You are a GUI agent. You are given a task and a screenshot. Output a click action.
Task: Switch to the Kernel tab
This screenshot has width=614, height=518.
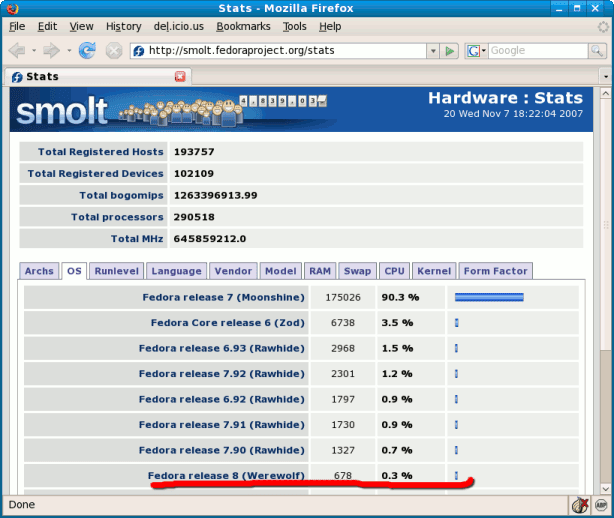pos(434,271)
